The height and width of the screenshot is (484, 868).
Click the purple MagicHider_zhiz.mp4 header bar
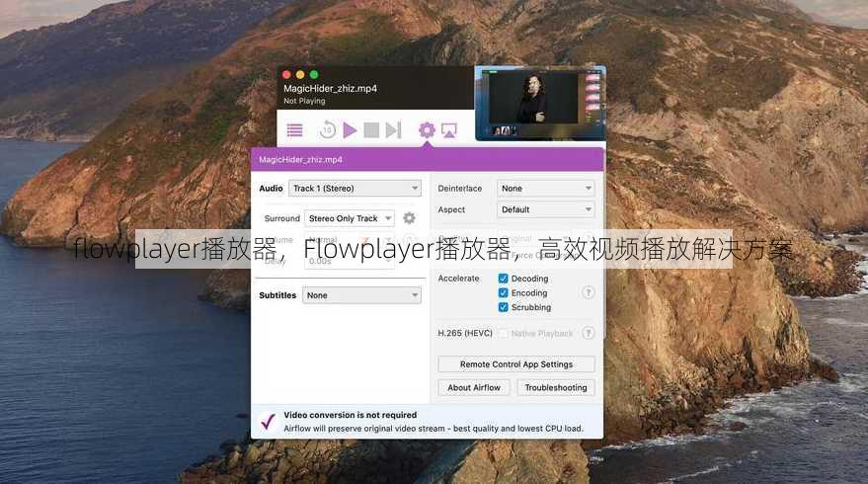[x=427, y=159]
